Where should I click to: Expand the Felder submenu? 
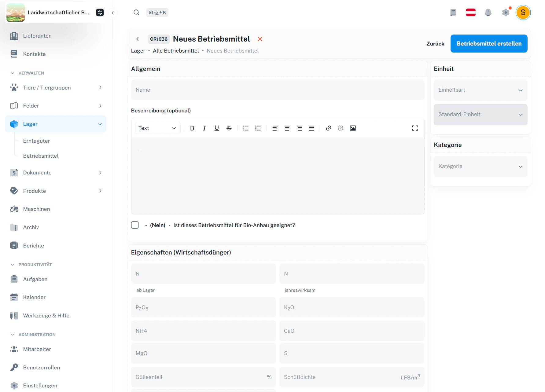pyautogui.click(x=100, y=106)
